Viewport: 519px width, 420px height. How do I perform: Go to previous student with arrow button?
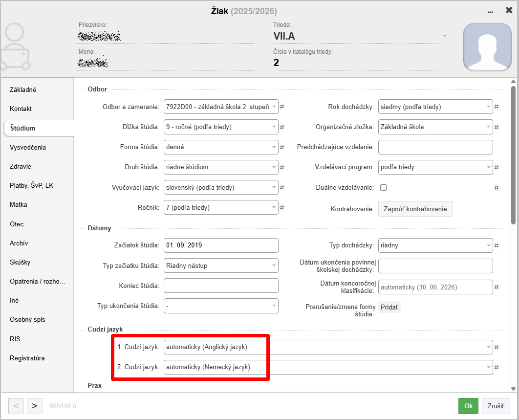16,406
